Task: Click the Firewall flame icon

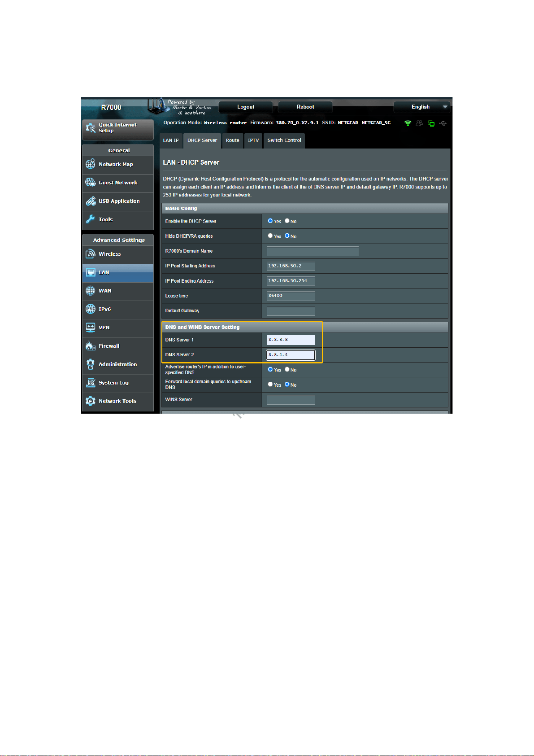Action: pyautogui.click(x=90, y=346)
